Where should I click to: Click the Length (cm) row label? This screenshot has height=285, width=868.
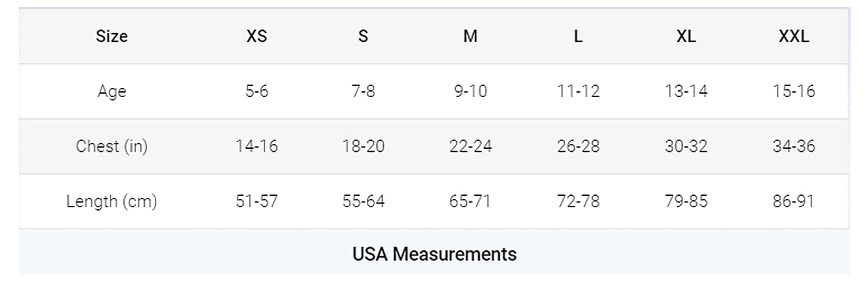[x=112, y=201]
